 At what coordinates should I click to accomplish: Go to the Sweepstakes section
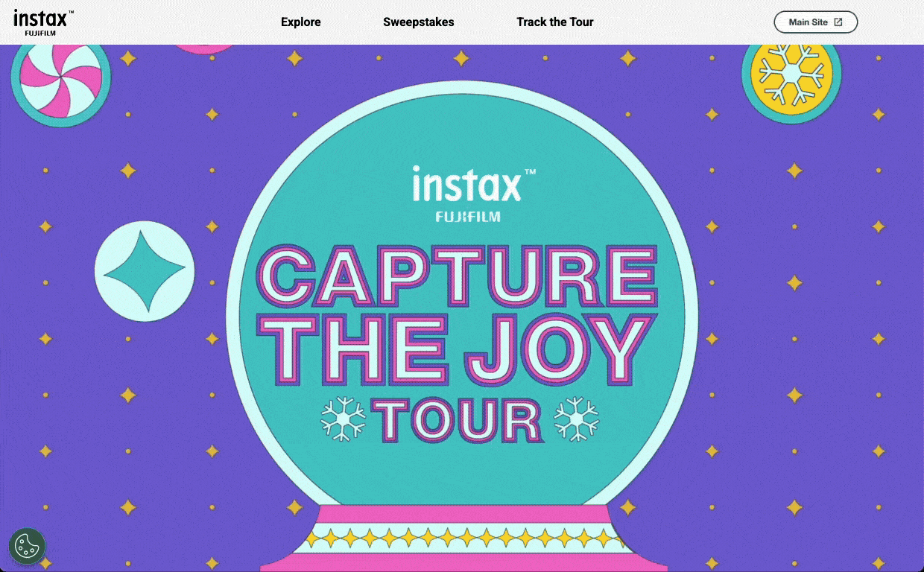tap(419, 22)
